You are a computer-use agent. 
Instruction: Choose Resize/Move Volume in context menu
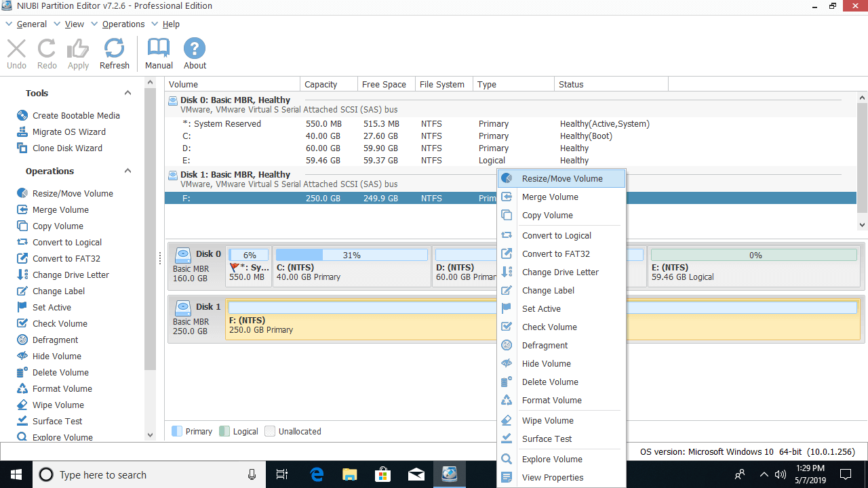pos(561,179)
